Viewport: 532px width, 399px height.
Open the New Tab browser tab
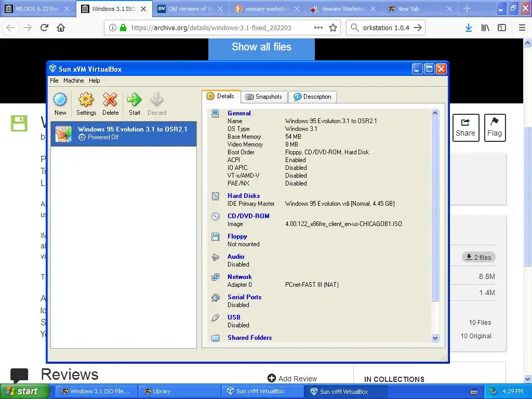point(419,9)
